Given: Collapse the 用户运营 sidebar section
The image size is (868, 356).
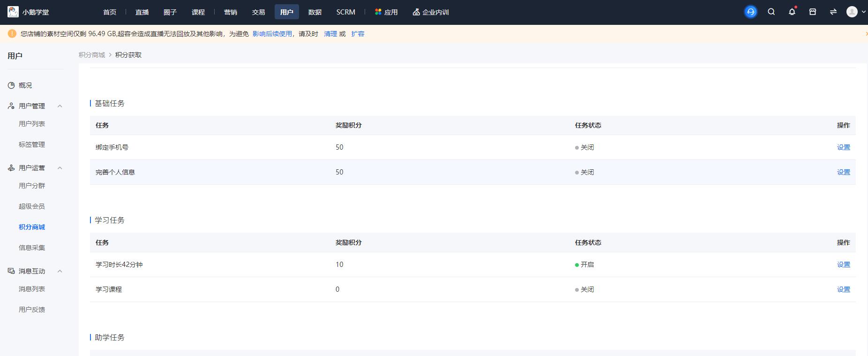Looking at the screenshot, I should point(60,168).
